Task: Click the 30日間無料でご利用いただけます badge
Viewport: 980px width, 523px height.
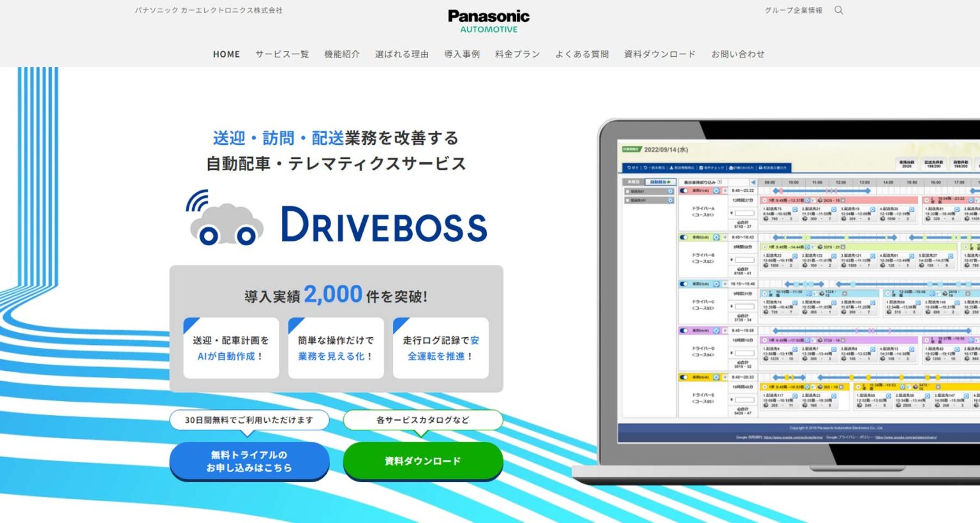Action: [x=249, y=420]
